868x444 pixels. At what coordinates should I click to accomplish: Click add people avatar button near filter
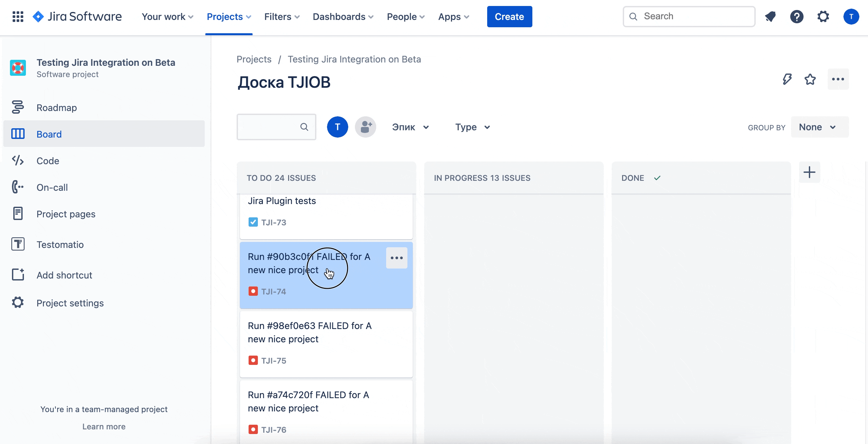(365, 127)
